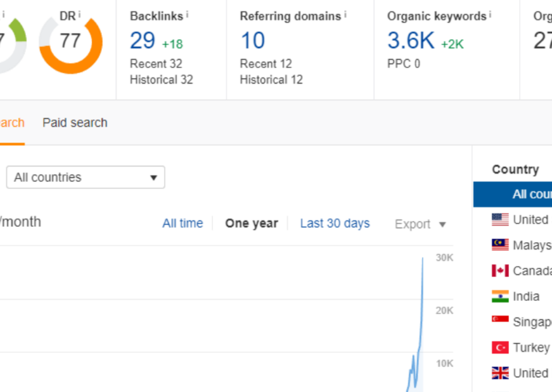Click the Referring domains Historical 12 text
Image resolution: width=552 pixels, height=392 pixels.
pos(271,79)
